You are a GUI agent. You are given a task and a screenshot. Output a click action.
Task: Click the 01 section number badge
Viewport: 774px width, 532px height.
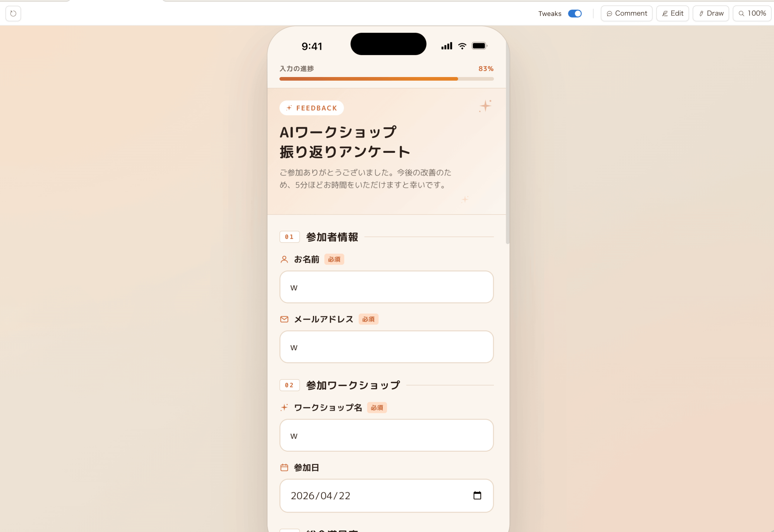click(289, 237)
